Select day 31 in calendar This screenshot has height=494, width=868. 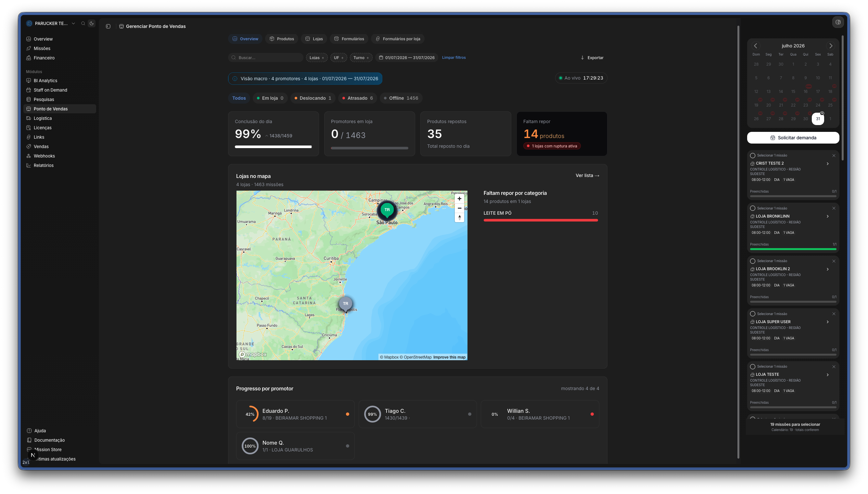click(818, 119)
